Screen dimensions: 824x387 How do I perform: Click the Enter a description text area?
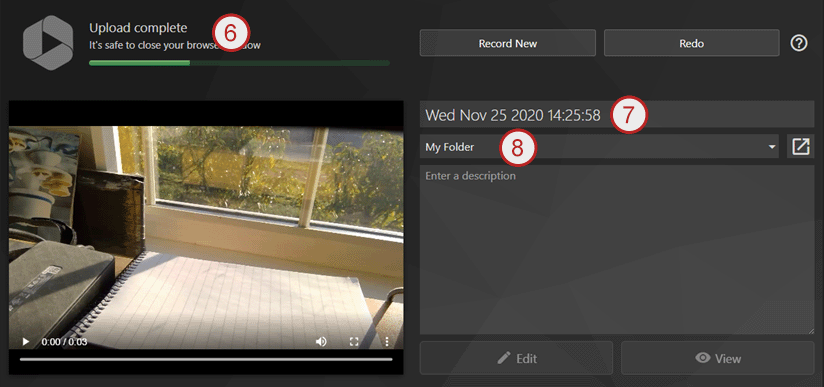coord(617,250)
